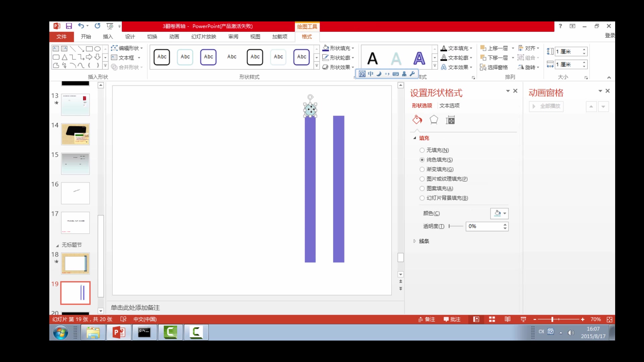Switch to Slide Sorter view in the status bar
Viewport: 644px width, 362px height.
492,319
